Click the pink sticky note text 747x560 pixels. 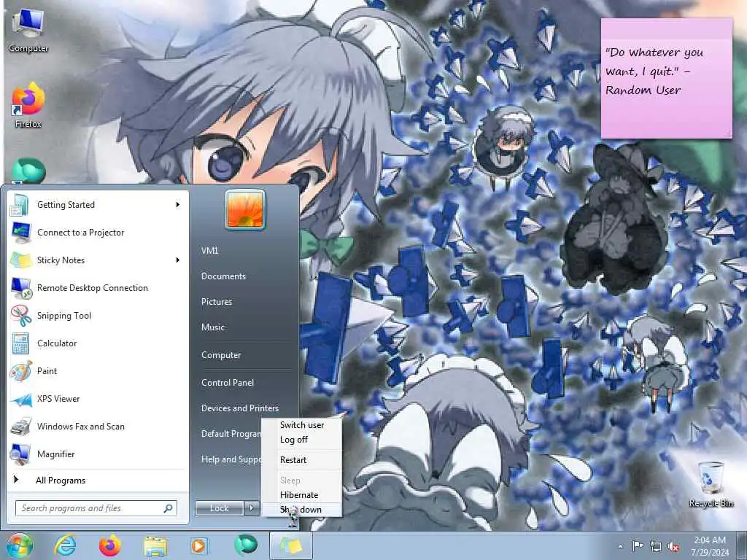point(654,71)
